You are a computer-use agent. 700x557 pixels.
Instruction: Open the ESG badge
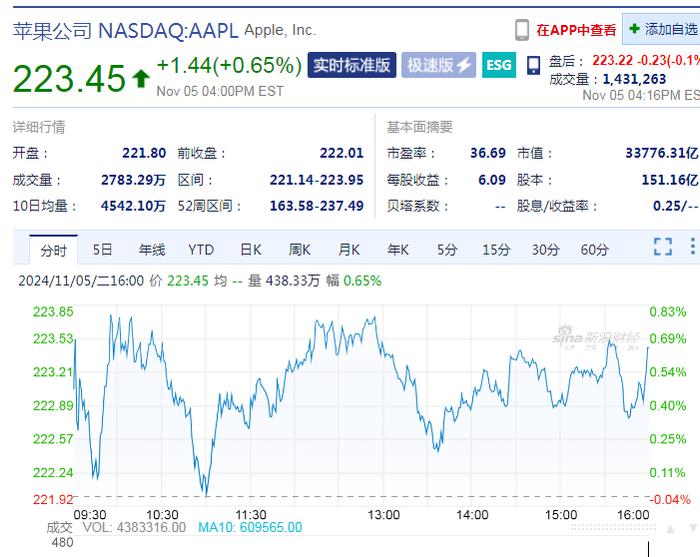point(499,65)
